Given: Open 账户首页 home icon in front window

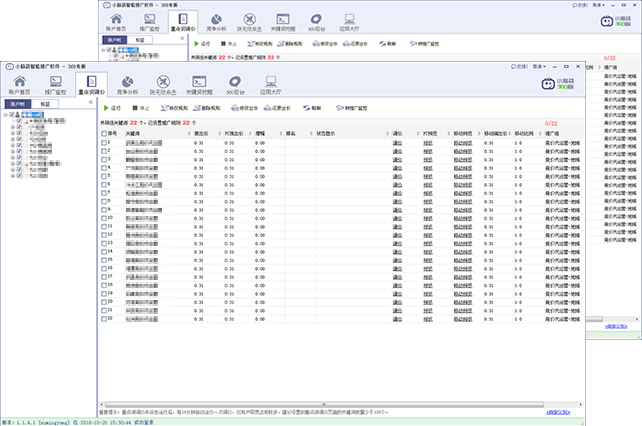Looking at the screenshot, I should (x=21, y=86).
